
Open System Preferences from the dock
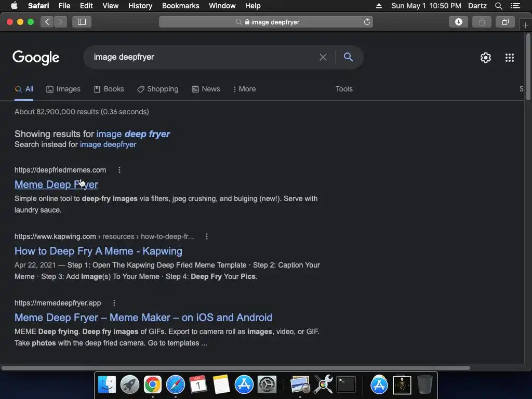pos(267,385)
